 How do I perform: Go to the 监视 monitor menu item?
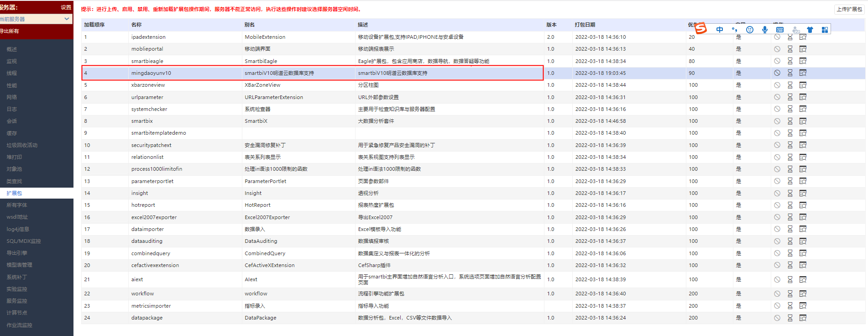point(12,61)
